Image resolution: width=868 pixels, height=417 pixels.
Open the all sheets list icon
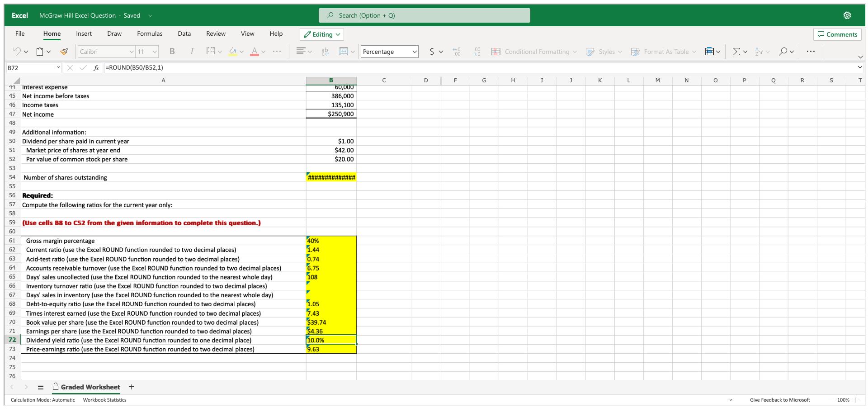(41, 387)
